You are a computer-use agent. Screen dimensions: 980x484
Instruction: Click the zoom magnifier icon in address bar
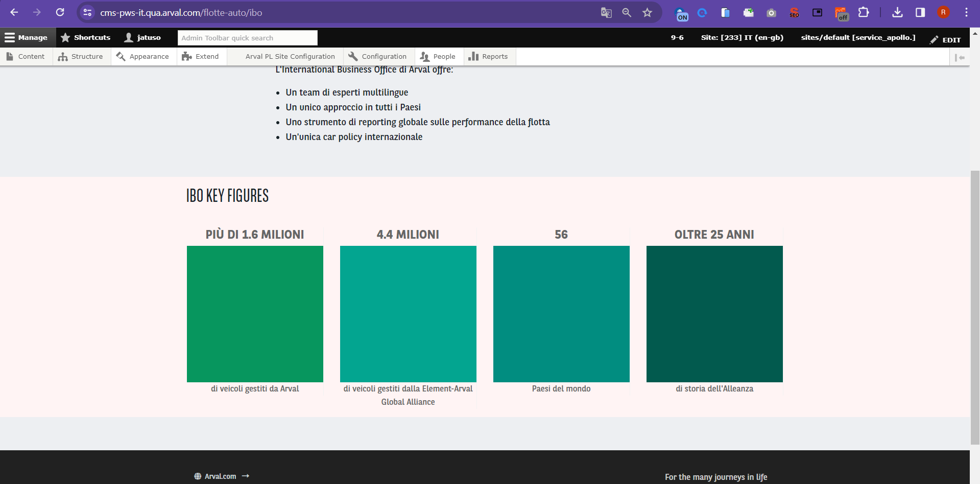(627, 13)
